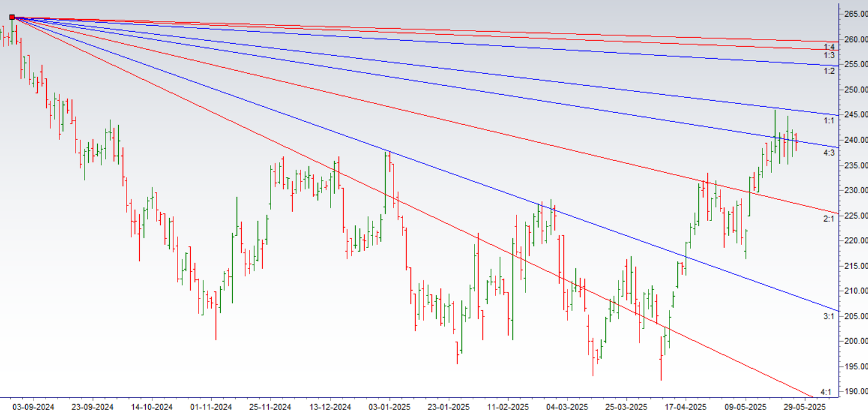Image resolution: width=868 pixels, height=413 pixels.
Task: Click the 220.00 price axis value
Action: click(x=856, y=240)
